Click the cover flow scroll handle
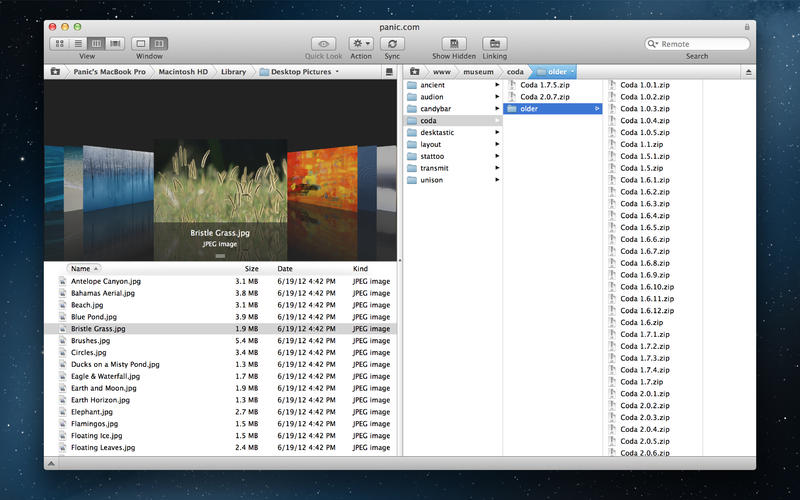The height and width of the screenshot is (500, 800). pos(220,256)
